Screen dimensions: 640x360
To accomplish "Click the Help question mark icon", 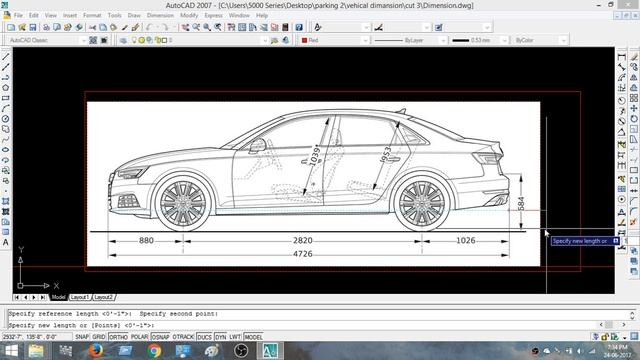I will click(299, 27).
